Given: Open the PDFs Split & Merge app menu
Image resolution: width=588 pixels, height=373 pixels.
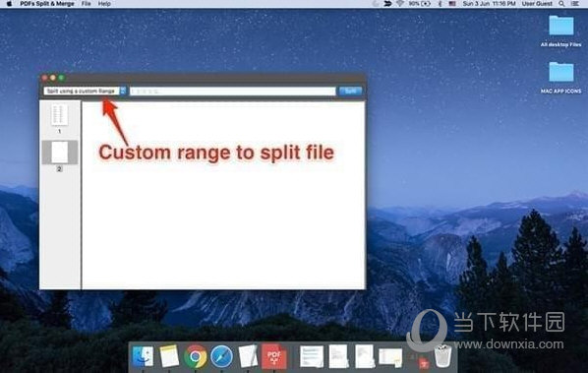Looking at the screenshot, I should [47, 4].
